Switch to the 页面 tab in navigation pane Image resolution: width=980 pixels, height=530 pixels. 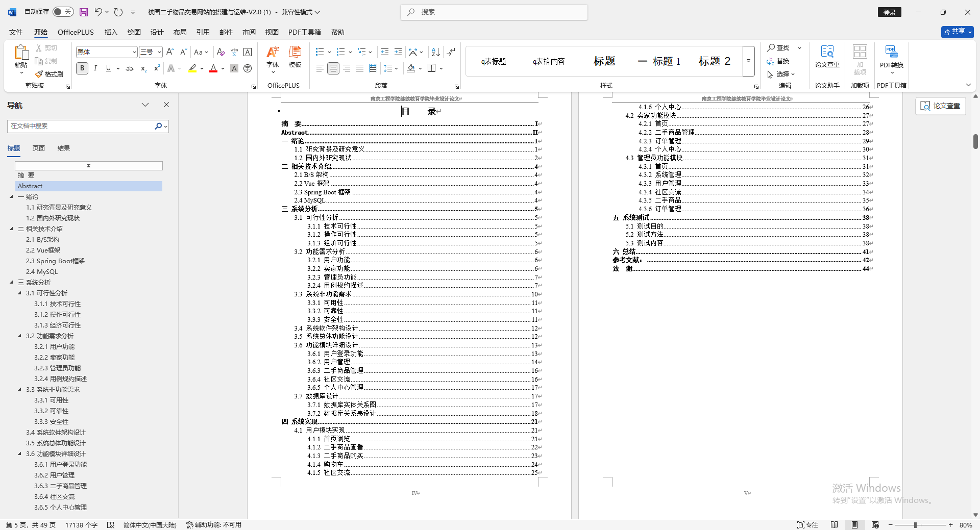pos(38,148)
